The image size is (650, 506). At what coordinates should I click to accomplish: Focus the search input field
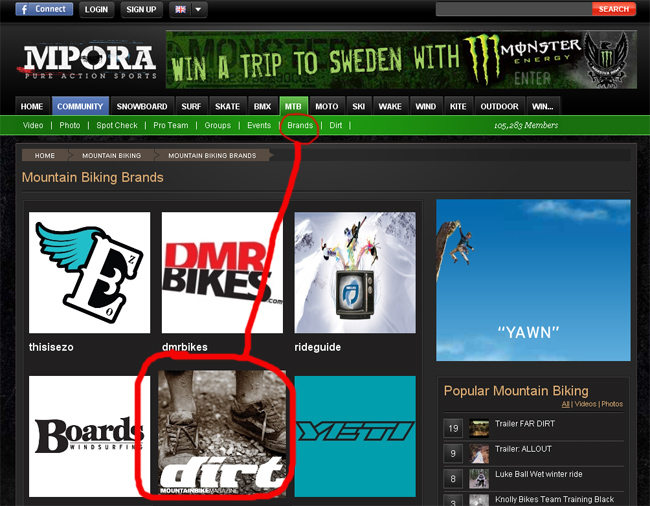pyautogui.click(x=513, y=9)
